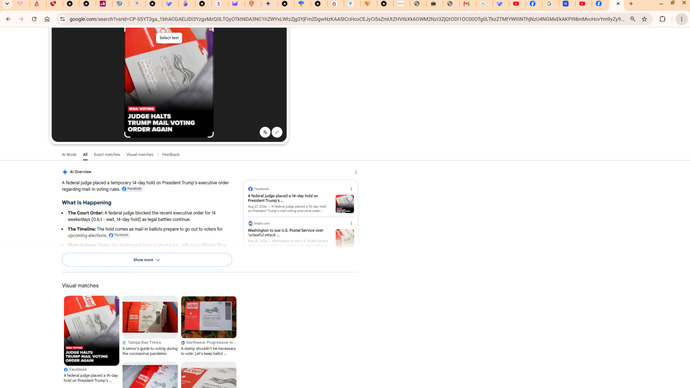This screenshot has height=388, width=690.
Task: Click the left round icon on lens image
Action: click(x=264, y=132)
